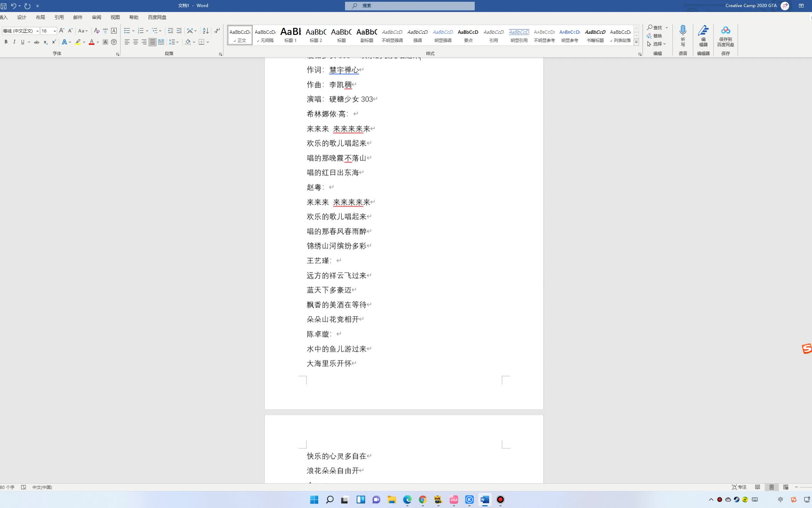This screenshot has width=812, height=508.
Task: Open borders dropdown arrow
Action: click(208, 42)
